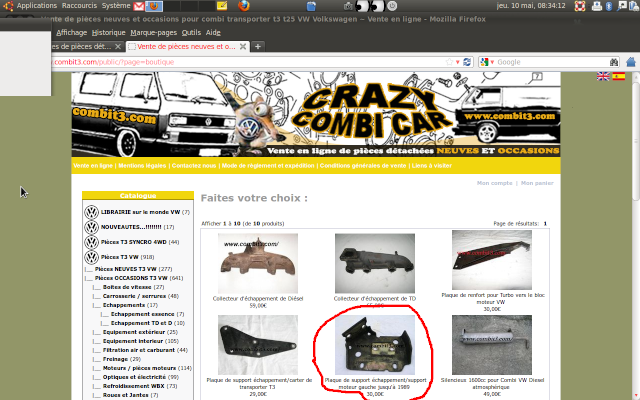Switch the site to English via UK flag
Image resolution: width=640 pixels, height=400 pixels.
603,76
